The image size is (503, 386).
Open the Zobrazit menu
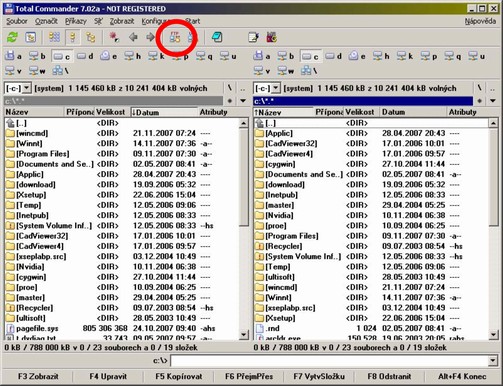click(x=122, y=21)
